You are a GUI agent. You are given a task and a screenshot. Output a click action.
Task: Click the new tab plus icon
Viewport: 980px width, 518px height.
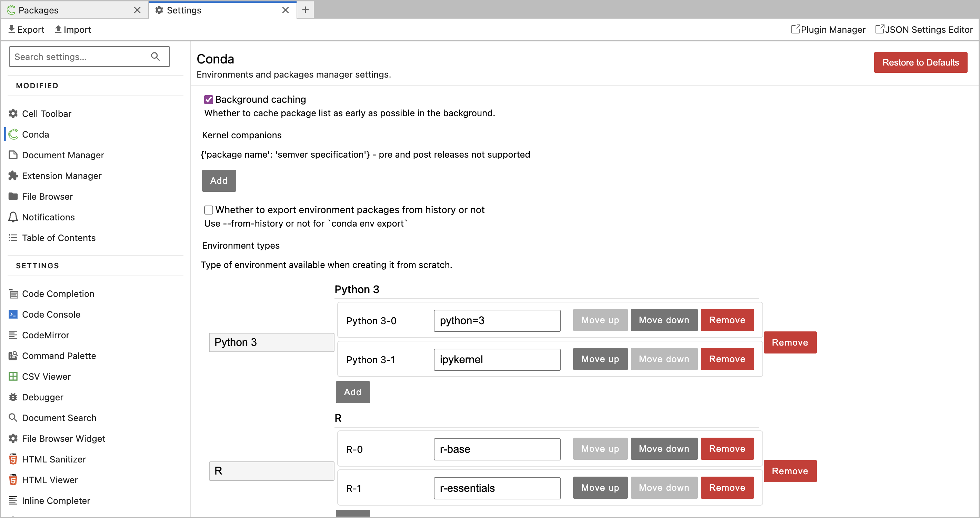pos(305,10)
